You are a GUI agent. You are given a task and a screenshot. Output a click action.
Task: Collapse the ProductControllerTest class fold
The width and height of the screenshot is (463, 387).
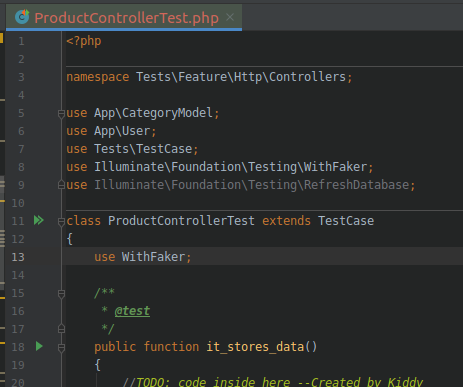[61, 222]
